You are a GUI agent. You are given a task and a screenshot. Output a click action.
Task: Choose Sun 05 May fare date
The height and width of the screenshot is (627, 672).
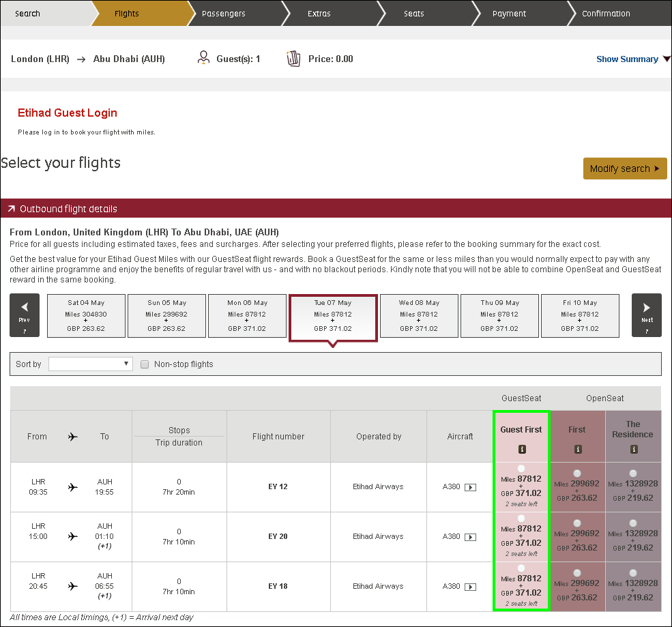tap(166, 316)
